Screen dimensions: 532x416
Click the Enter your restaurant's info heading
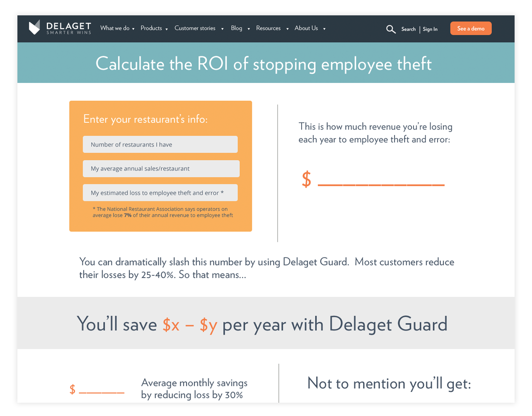pyautogui.click(x=145, y=119)
